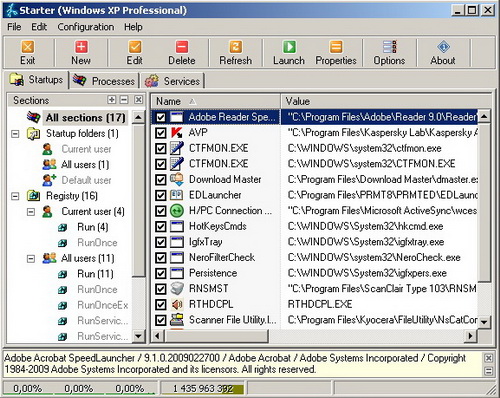
Task: Click collapse-all minus icon in Sections header
Action: [x=124, y=100]
